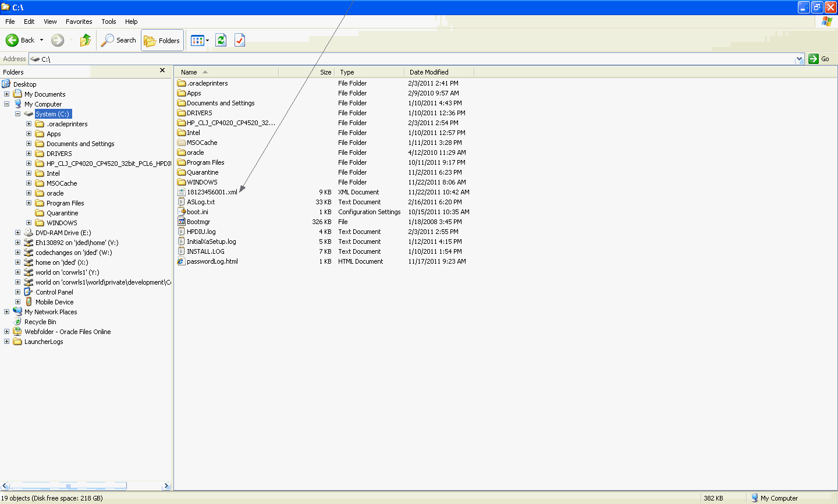Screen dimensions: 838x504
Task: Click the red checkmark toolbar icon
Action: click(239, 40)
